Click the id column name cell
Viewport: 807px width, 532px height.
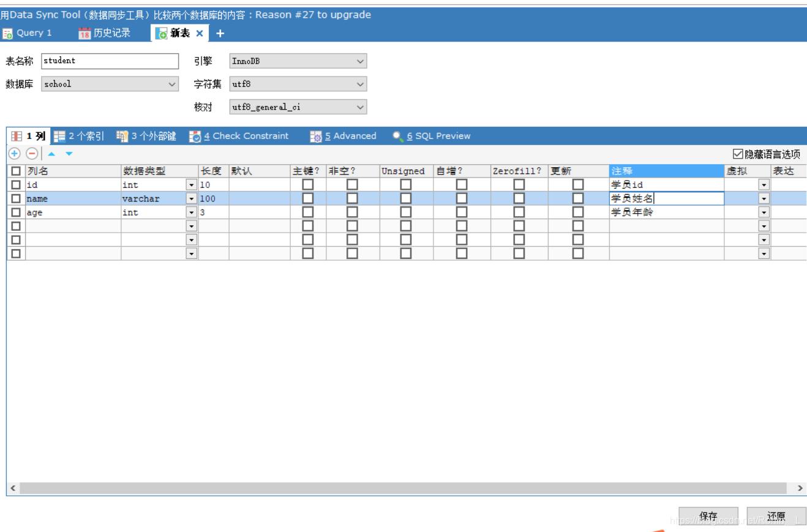click(73, 184)
